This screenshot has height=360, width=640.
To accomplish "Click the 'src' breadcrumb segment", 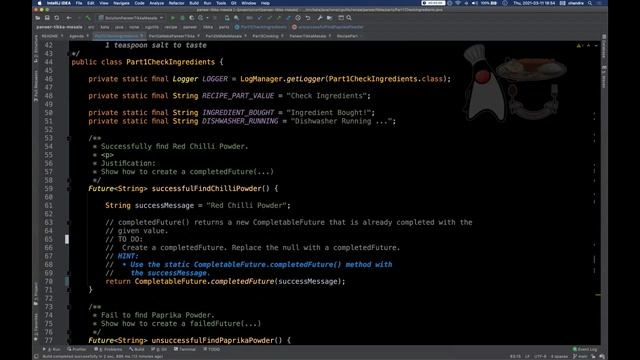I will (91, 27).
